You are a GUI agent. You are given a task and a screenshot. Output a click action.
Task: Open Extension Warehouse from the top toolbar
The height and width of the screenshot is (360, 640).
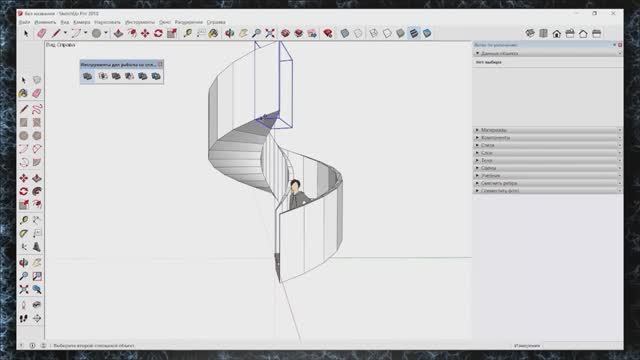tap(299, 33)
